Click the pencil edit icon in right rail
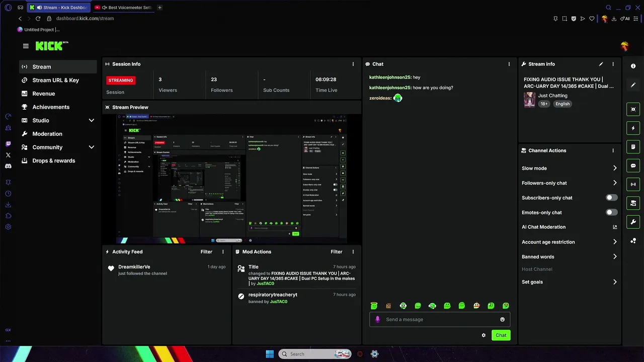This screenshot has width=644, height=362. 633,85
